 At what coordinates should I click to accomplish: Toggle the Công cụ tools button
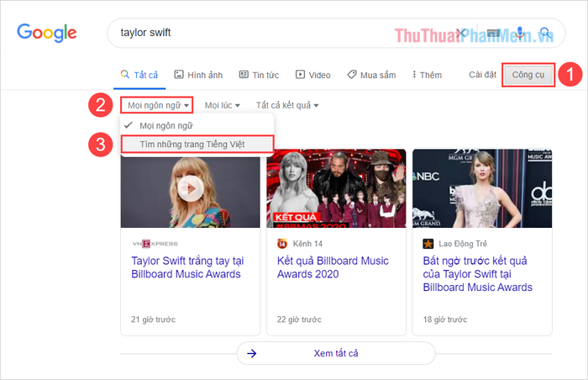click(528, 75)
